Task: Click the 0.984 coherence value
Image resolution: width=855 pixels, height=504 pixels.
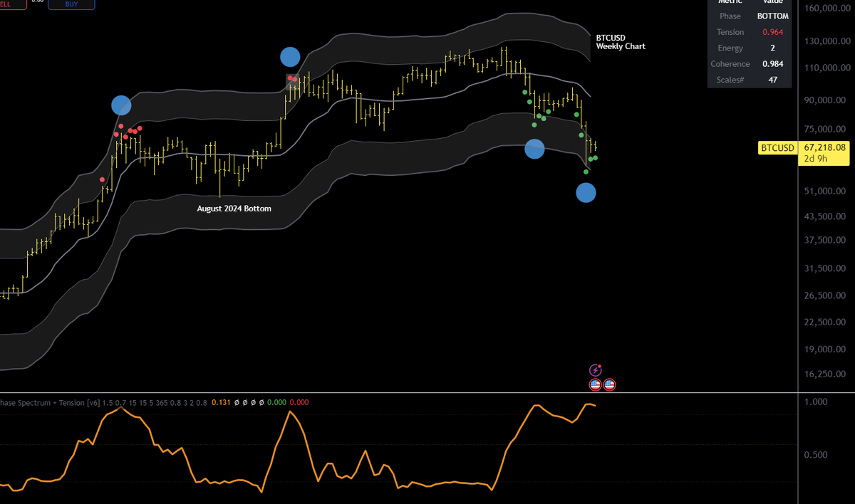Action: [772, 64]
